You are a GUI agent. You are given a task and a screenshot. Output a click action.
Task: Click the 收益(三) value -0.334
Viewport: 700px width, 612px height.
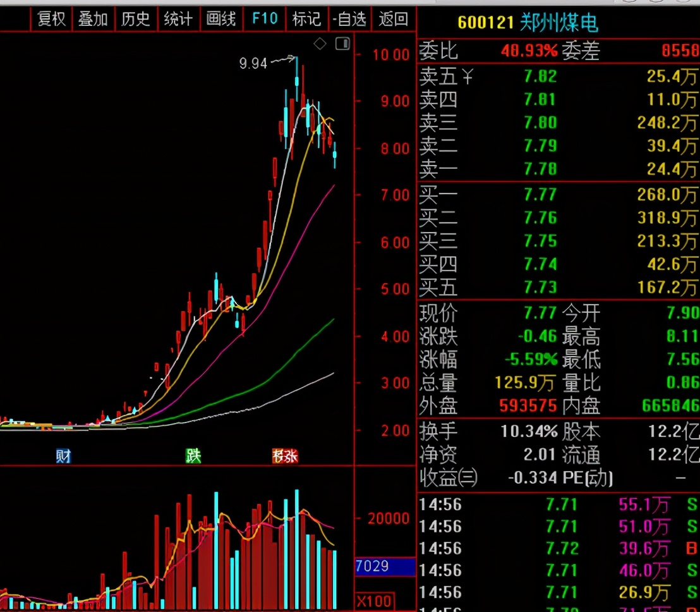533,477
